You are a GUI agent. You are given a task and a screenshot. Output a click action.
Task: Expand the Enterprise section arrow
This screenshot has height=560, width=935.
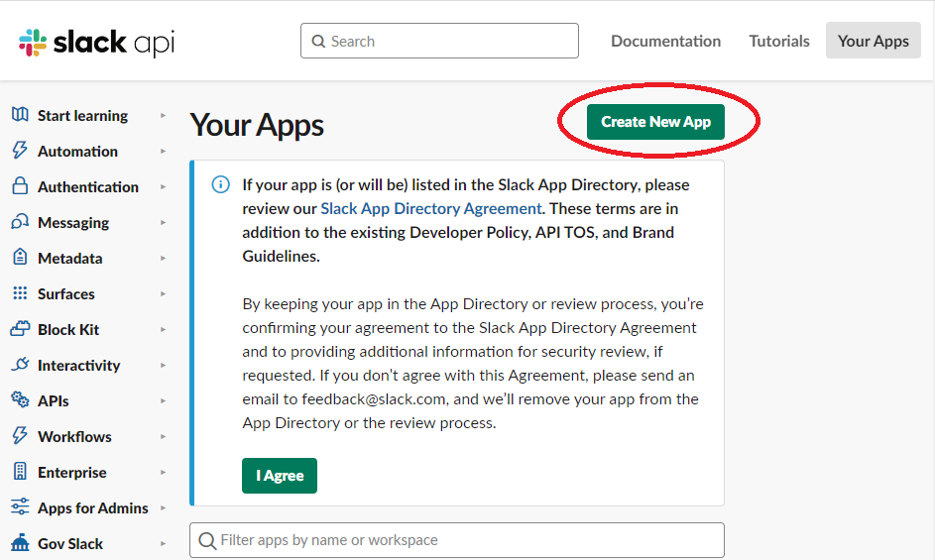point(164,473)
